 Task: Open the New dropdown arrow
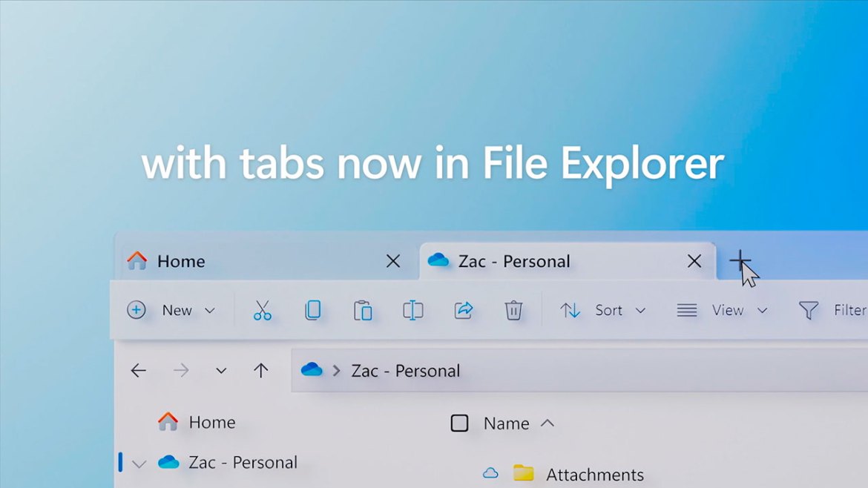(210, 311)
